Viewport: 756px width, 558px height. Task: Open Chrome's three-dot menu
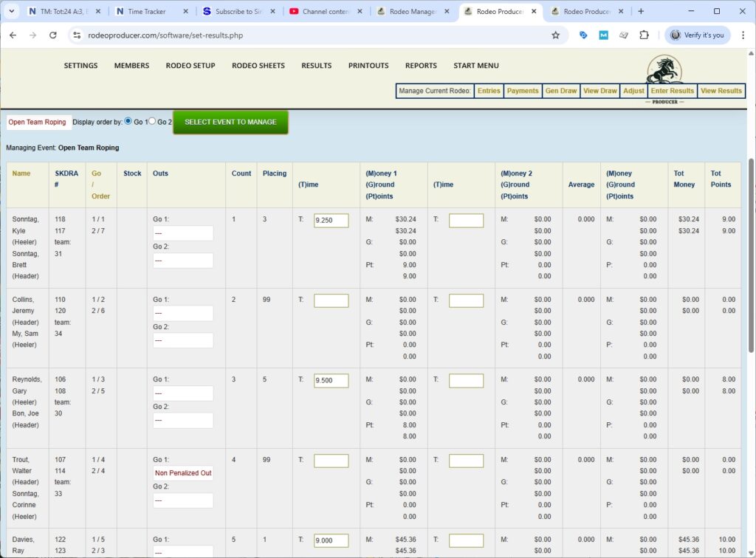point(743,35)
